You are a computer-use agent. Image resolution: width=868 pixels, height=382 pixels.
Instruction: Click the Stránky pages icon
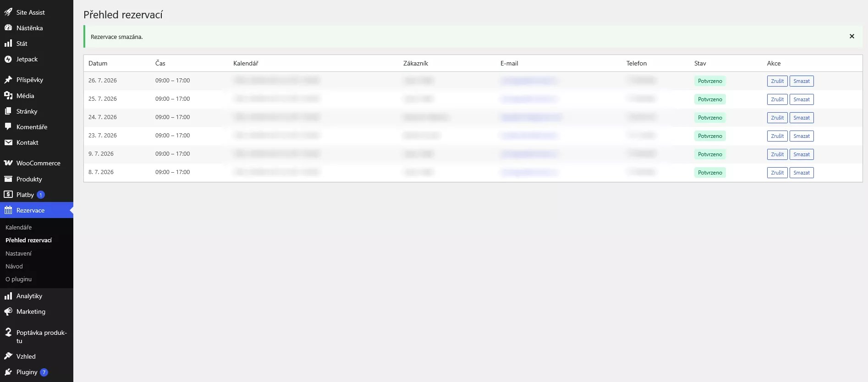pyautogui.click(x=8, y=111)
